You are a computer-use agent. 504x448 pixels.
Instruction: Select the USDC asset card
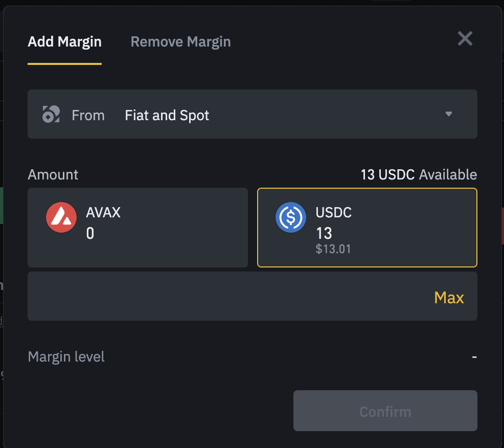[x=367, y=227]
